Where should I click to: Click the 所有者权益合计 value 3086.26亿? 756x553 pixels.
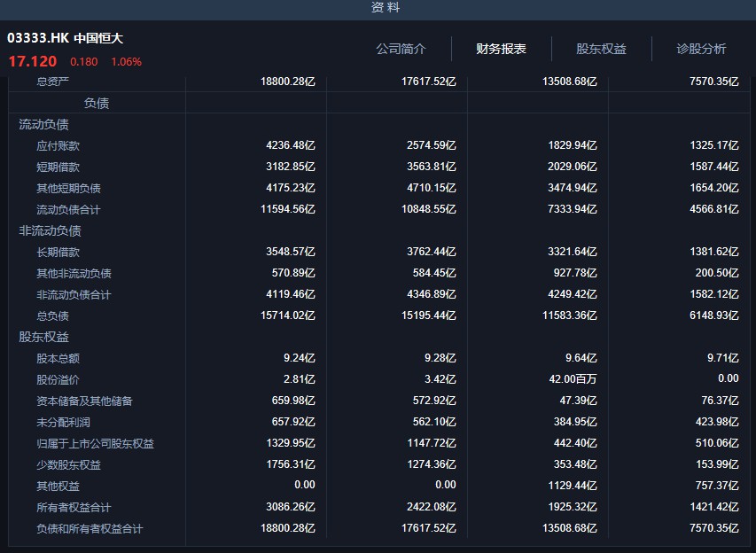point(290,506)
